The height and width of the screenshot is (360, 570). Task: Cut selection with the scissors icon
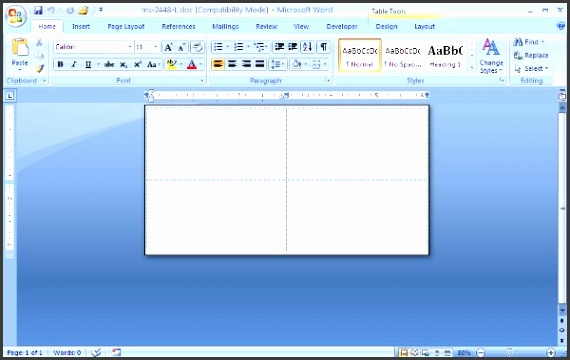[39, 43]
